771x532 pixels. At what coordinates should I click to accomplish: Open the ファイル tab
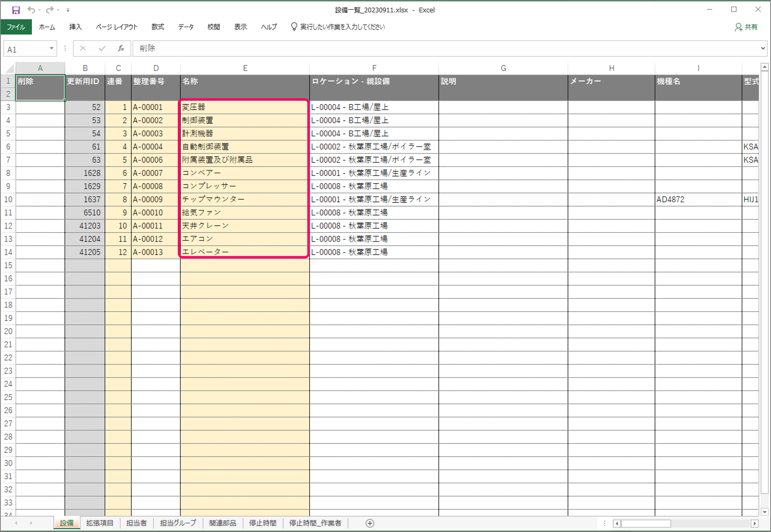[16, 27]
